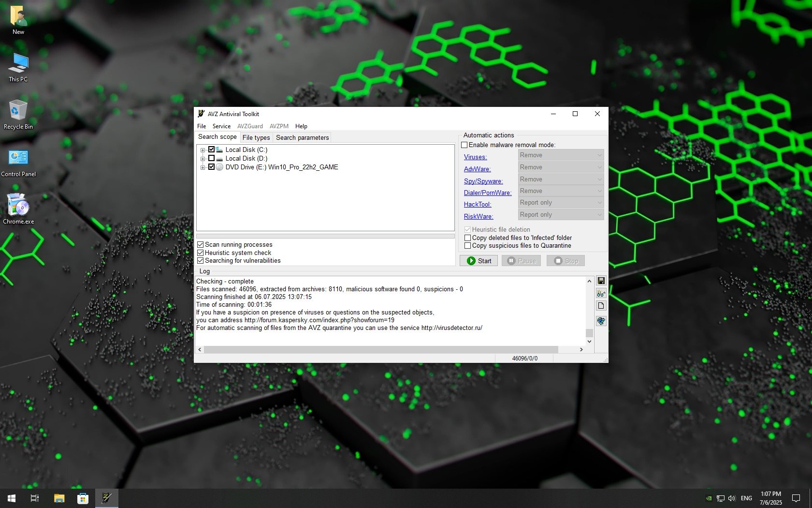Toggle Searching for vulnerabilities checkbox
Viewport: 812px width, 508px height.
(200, 261)
